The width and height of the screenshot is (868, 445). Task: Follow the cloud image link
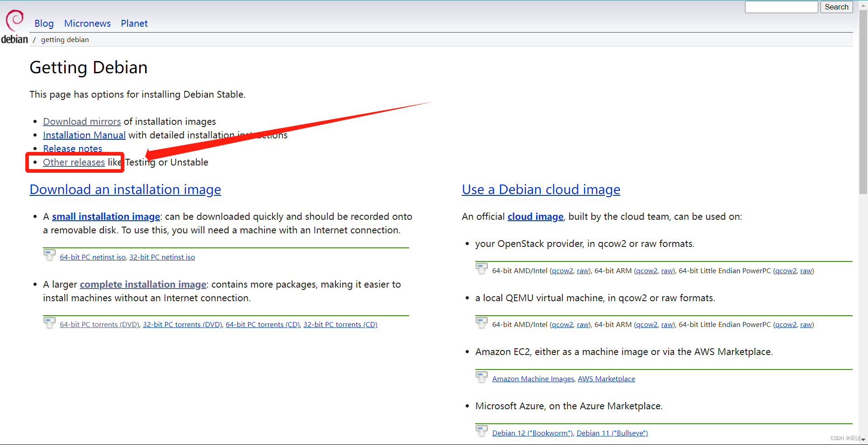(536, 217)
